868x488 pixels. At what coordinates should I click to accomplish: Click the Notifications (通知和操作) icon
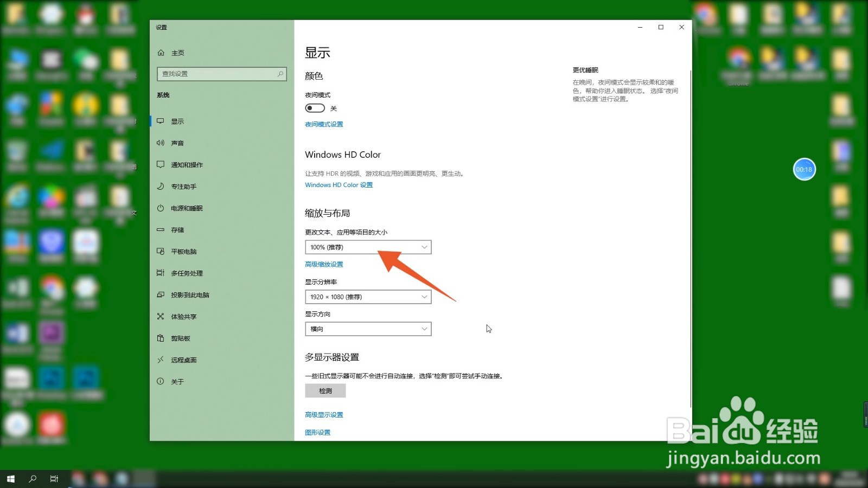click(x=161, y=164)
